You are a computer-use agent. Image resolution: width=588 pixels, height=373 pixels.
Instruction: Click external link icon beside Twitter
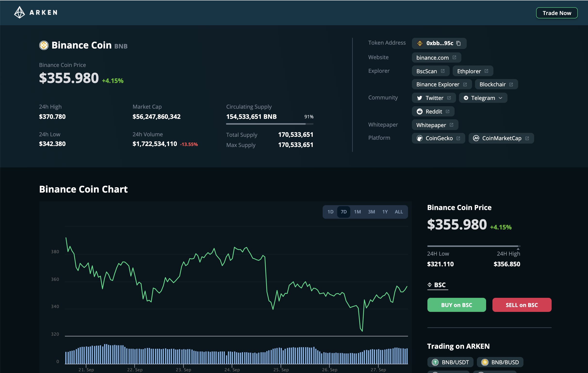pos(449,98)
